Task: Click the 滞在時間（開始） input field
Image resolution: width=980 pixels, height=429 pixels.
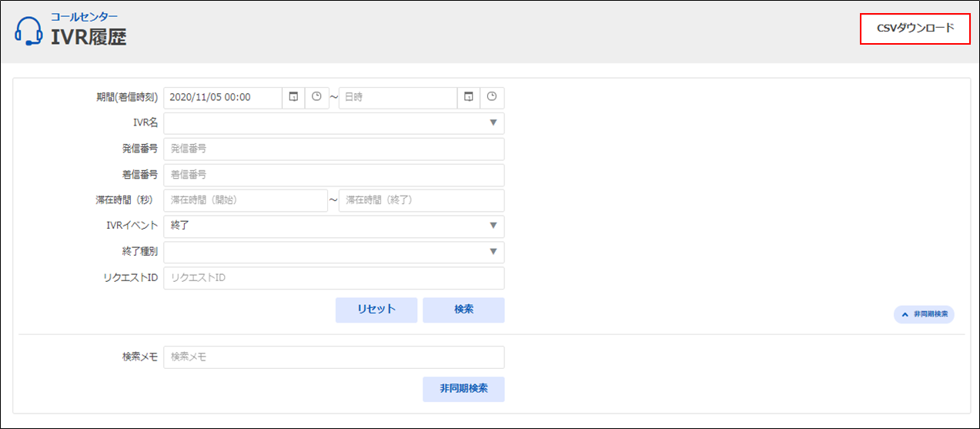Action: coord(246,200)
